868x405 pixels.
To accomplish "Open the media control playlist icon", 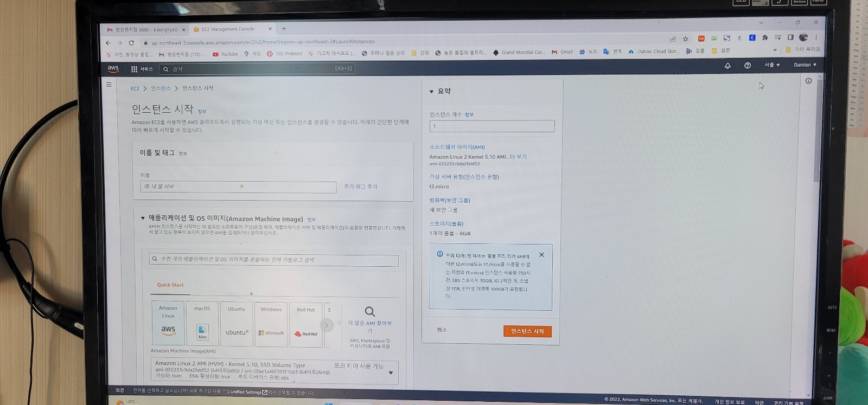I will click(777, 37).
